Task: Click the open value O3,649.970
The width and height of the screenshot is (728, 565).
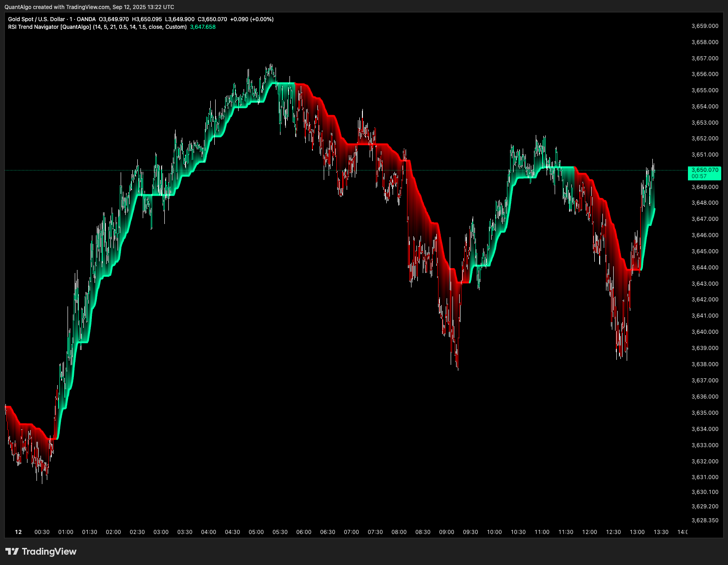Action: tap(114, 19)
